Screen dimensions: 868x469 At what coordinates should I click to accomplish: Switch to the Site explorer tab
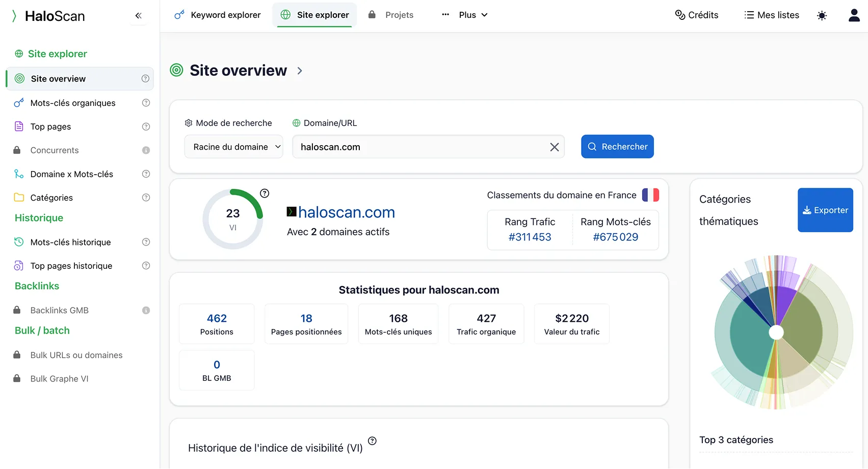(314, 15)
